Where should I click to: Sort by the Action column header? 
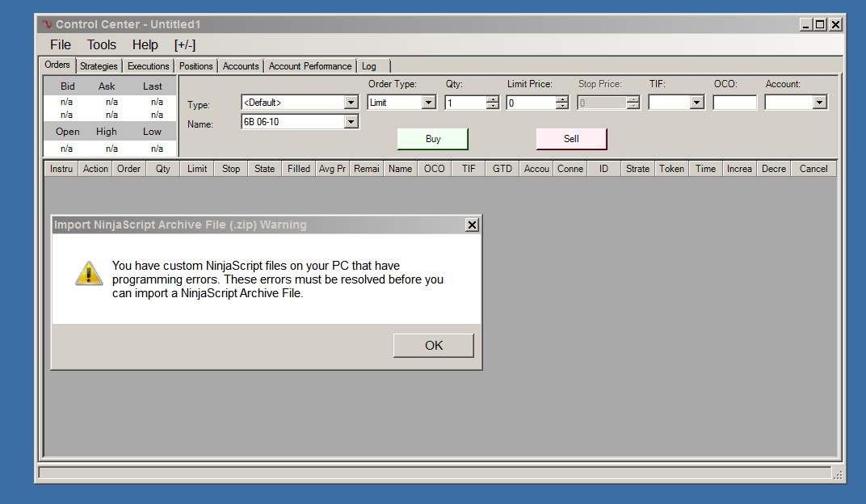(95, 169)
